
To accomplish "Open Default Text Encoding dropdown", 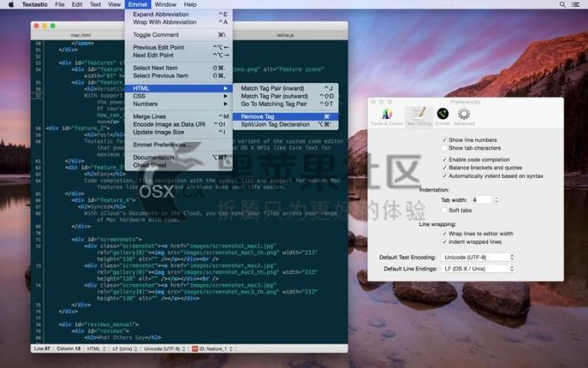I will coord(479,257).
